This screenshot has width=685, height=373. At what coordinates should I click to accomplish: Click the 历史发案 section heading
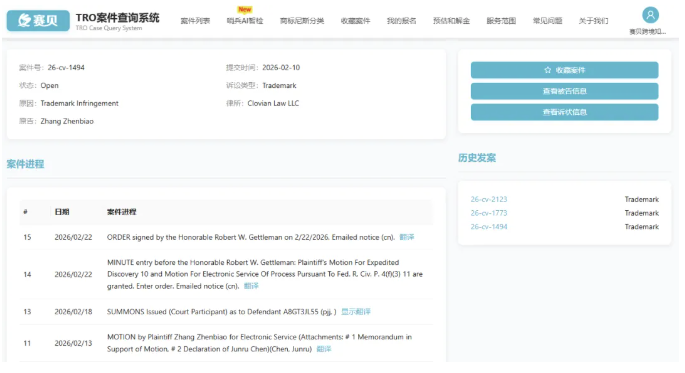pos(477,158)
